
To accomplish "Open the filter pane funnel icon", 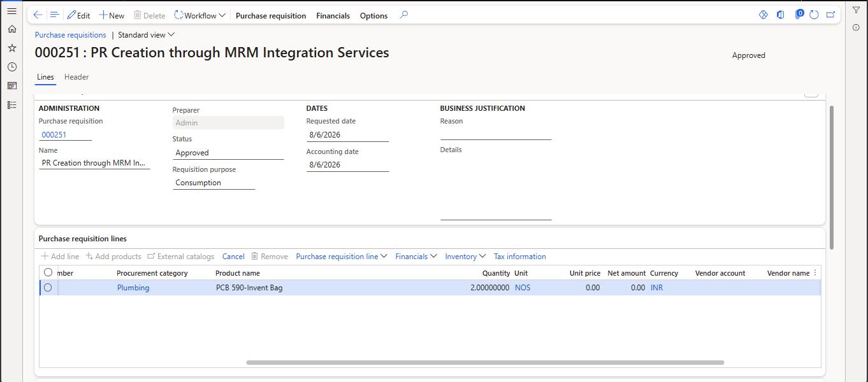I will coord(856,10).
